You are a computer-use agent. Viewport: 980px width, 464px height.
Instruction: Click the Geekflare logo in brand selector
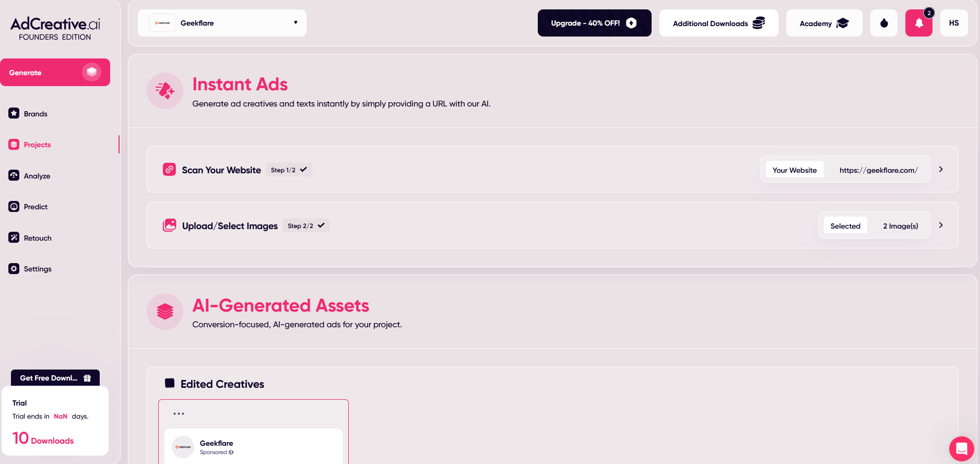pos(162,23)
